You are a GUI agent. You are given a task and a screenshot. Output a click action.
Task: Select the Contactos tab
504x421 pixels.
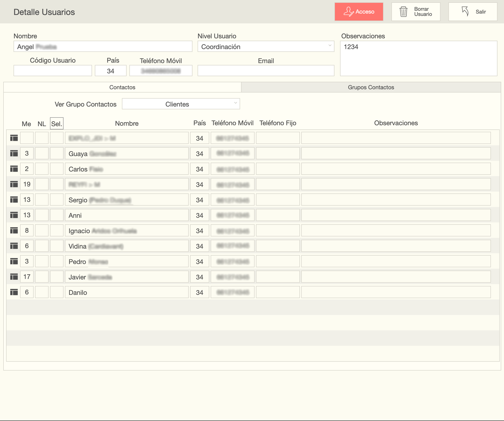[122, 87]
